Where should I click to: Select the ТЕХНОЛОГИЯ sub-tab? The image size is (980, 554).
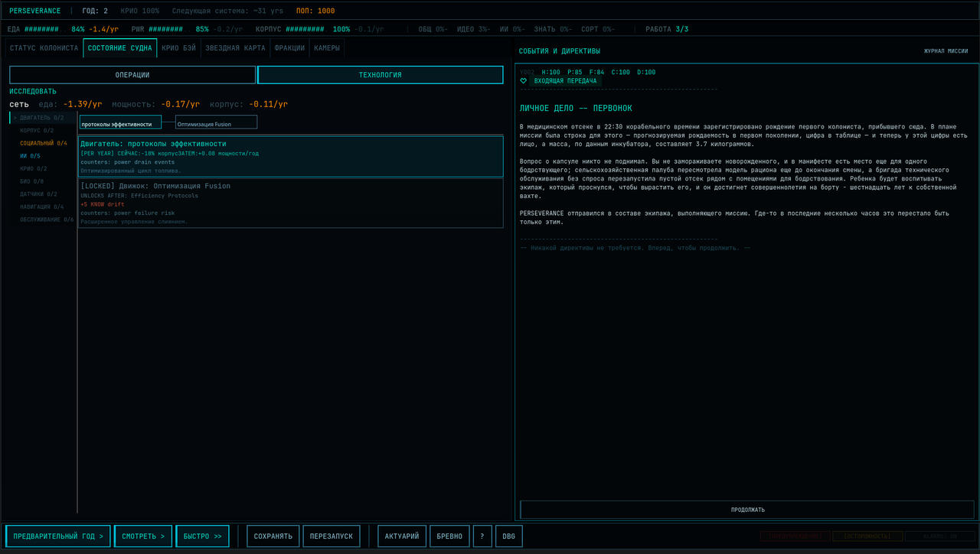pyautogui.click(x=381, y=75)
